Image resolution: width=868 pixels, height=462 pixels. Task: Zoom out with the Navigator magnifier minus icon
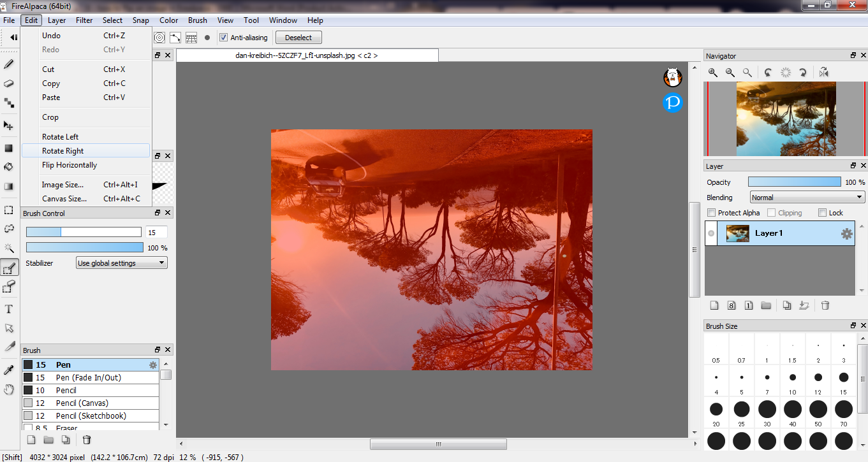pos(730,73)
